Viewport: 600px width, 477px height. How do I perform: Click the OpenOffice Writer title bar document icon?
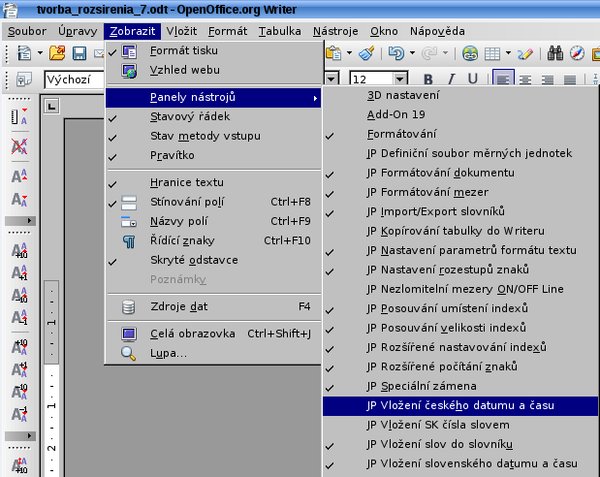pyautogui.click(x=10, y=10)
